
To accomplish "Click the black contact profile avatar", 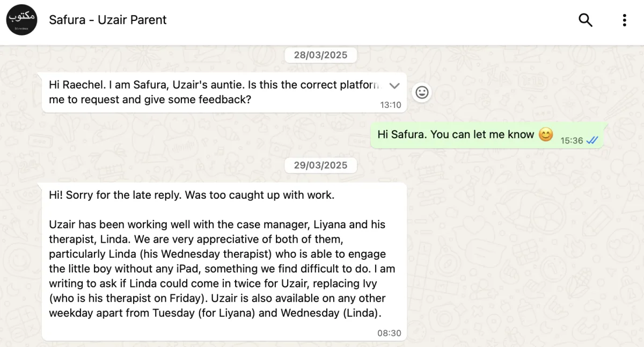I will coord(21,20).
